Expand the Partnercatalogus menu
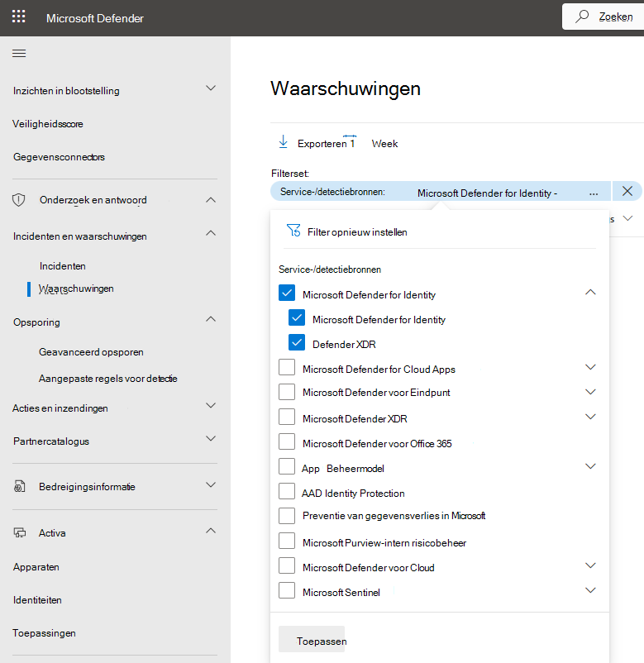The height and width of the screenshot is (663, 644). coord(211,438)
